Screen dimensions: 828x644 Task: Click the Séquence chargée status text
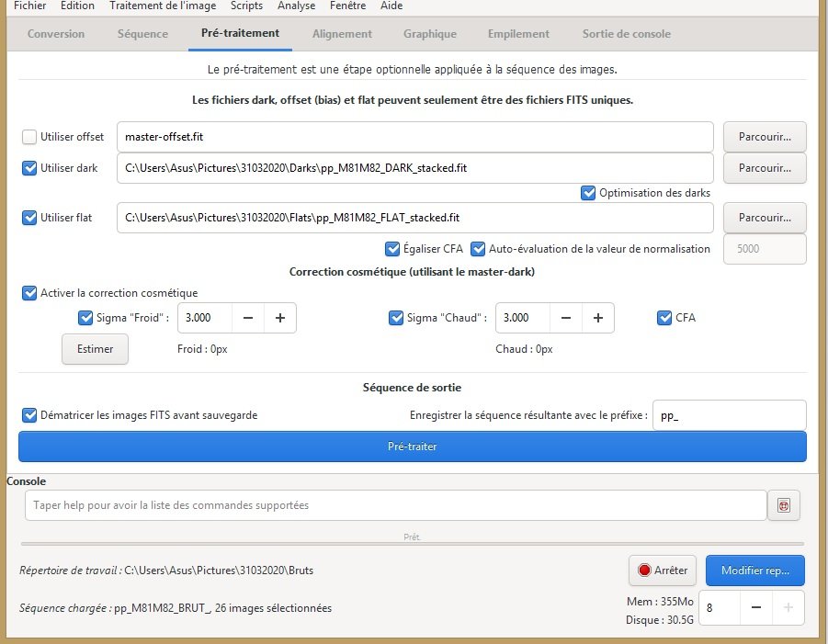click(x=176, y=608)
